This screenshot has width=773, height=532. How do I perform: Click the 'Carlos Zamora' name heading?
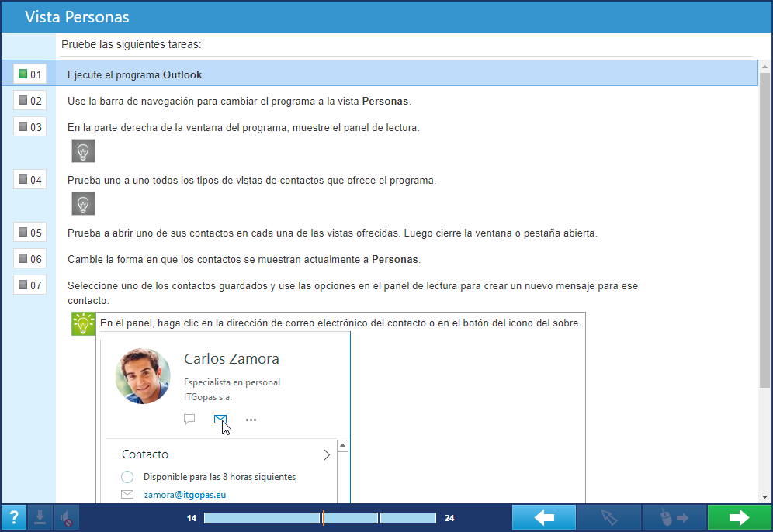point(232,358)
